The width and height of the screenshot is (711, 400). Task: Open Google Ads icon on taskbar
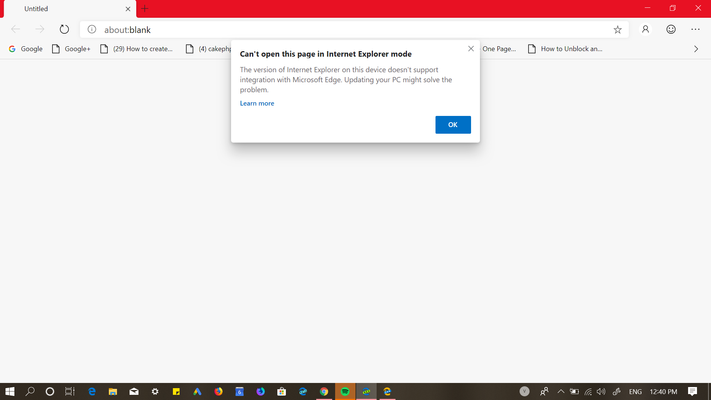click(197, 391)
